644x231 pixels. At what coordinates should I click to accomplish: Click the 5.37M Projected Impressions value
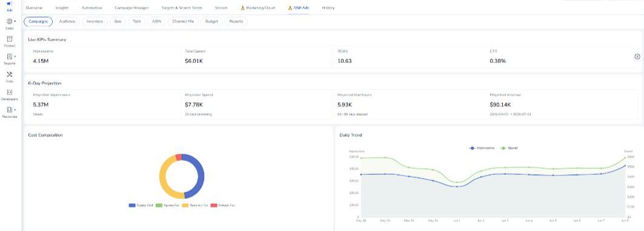pos(40,105)
